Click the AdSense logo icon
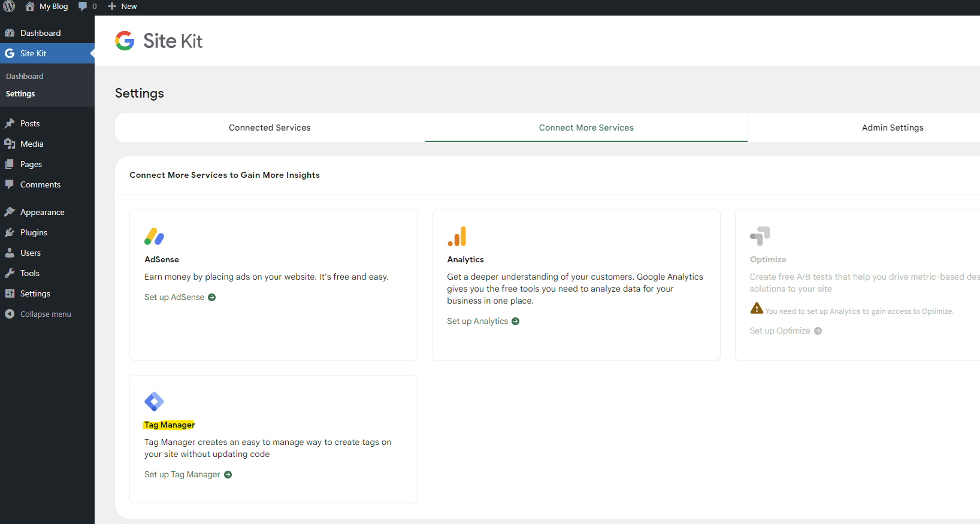The image size is (980, 524). coord(154,237)
